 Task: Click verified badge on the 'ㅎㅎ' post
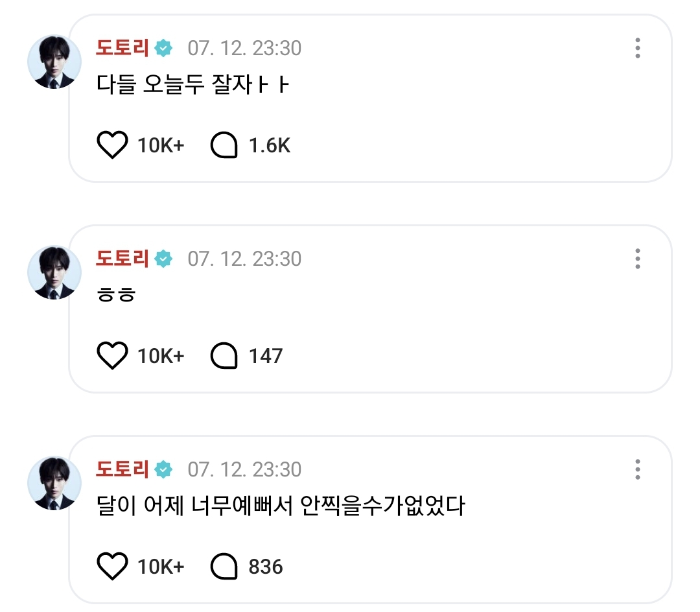point(165,259)
